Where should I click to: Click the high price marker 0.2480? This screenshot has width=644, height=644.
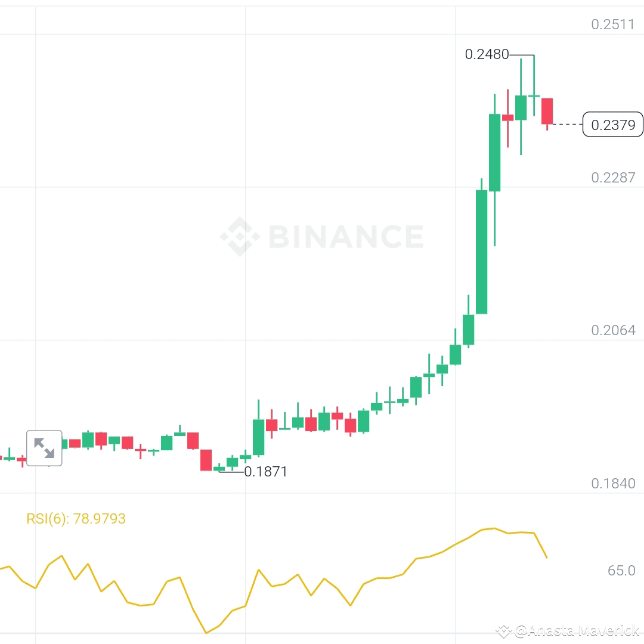(487, 54)
